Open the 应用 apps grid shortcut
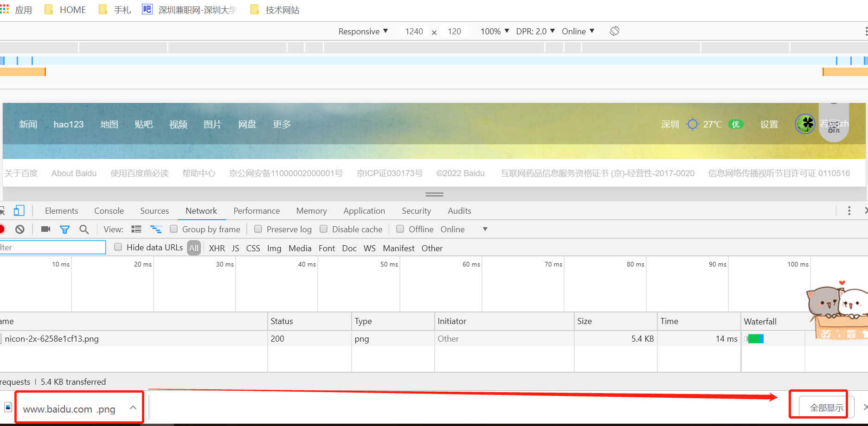868x426 pixels. click(16, 10)
